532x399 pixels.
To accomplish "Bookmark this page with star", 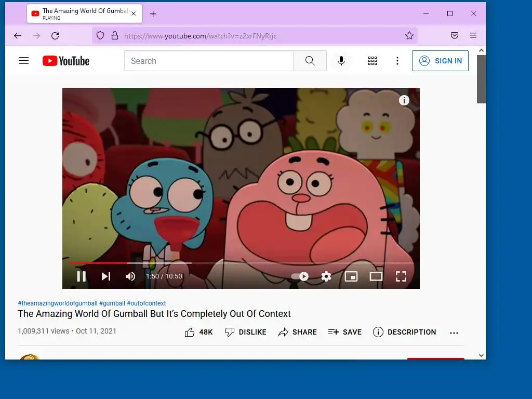I will tap(409, 36).
